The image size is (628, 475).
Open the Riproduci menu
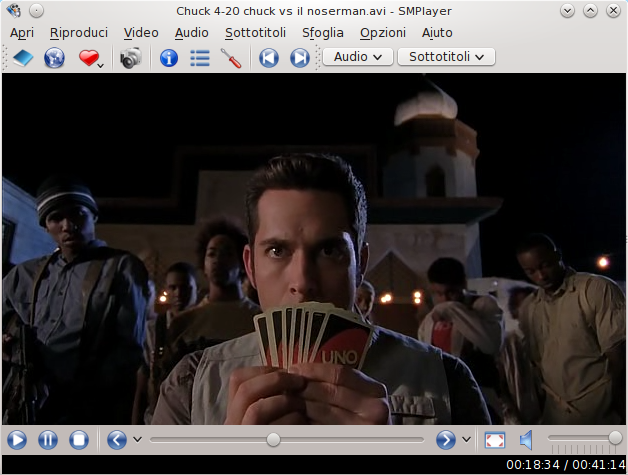point(79,33)
